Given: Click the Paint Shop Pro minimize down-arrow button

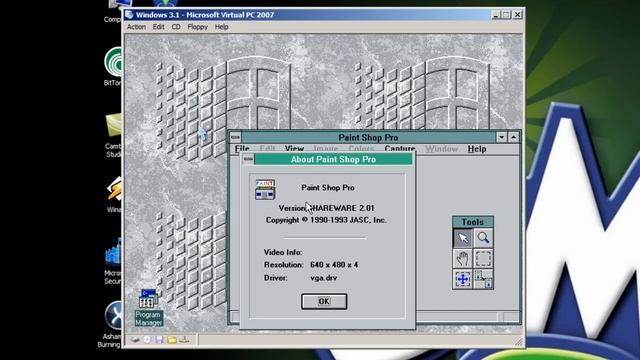Looking at the screenshot, I should [x=502, y=137].
